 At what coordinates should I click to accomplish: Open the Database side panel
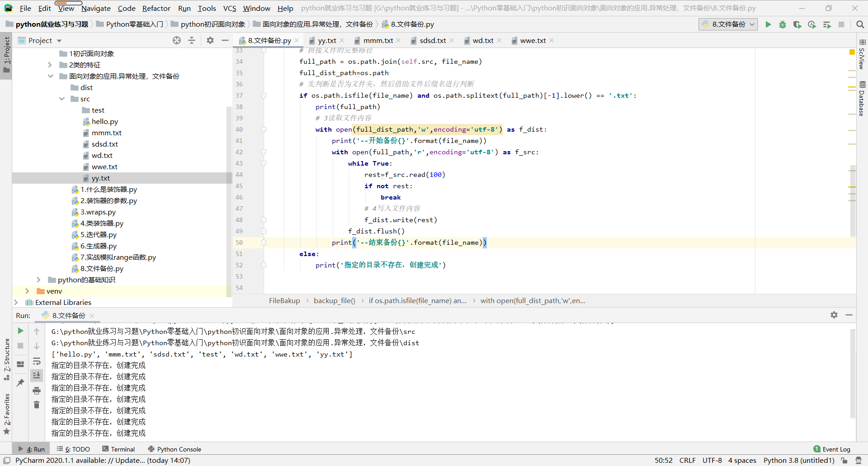coord(862,99)
